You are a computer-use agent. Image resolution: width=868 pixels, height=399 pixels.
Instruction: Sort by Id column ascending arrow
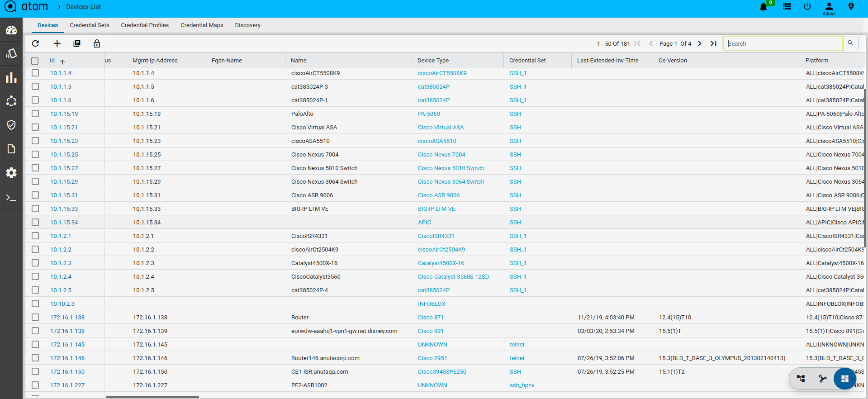click(x=62, y=62)
